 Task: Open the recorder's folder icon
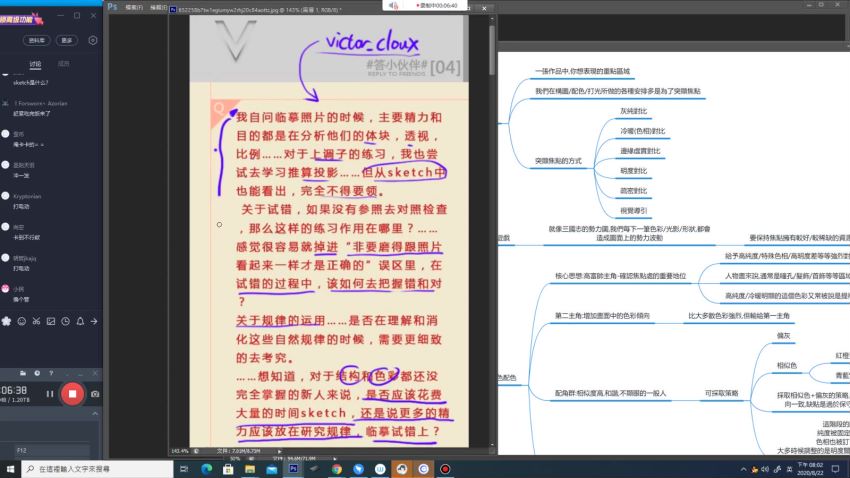tap(23, 373)
